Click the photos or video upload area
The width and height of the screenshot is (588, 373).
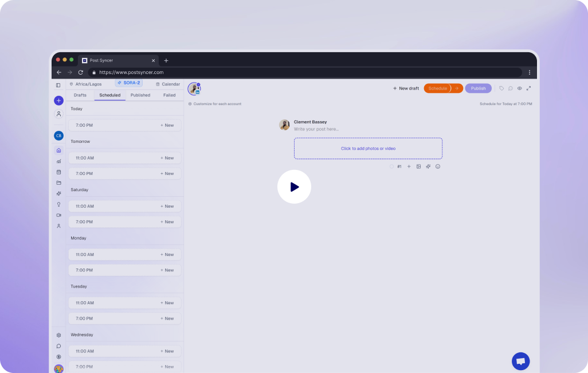tap(368, 148)
